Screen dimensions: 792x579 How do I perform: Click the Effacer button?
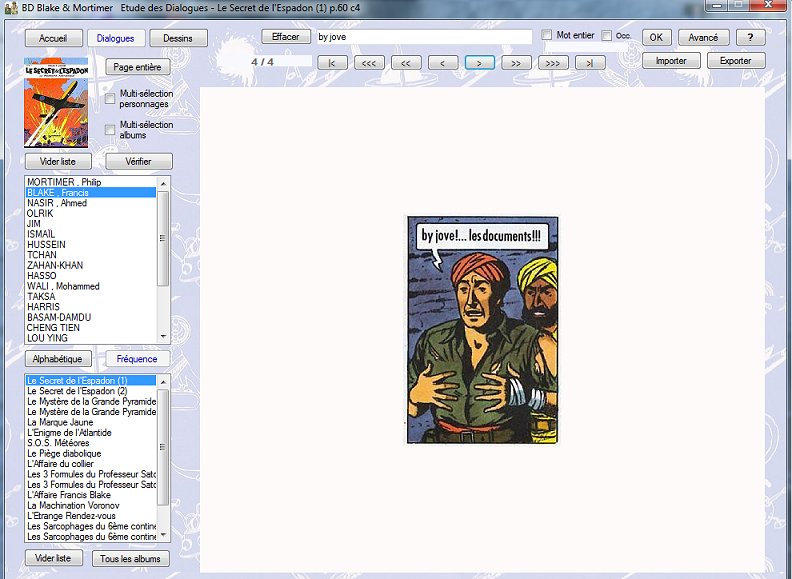285,36
